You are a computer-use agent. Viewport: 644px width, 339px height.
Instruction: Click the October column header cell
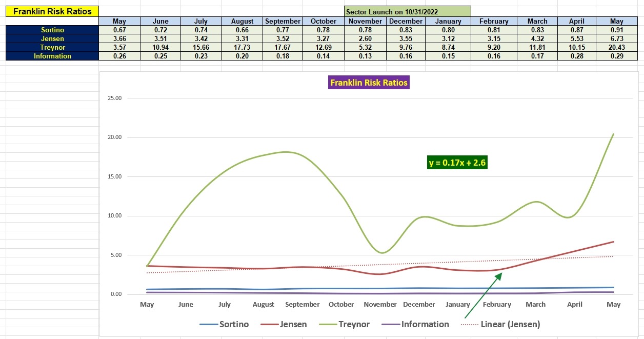pyautogui.click(x=324, y=21)
